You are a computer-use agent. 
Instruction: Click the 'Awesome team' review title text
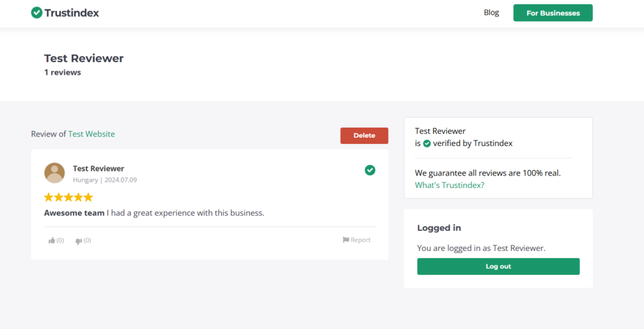click(74, 213)
